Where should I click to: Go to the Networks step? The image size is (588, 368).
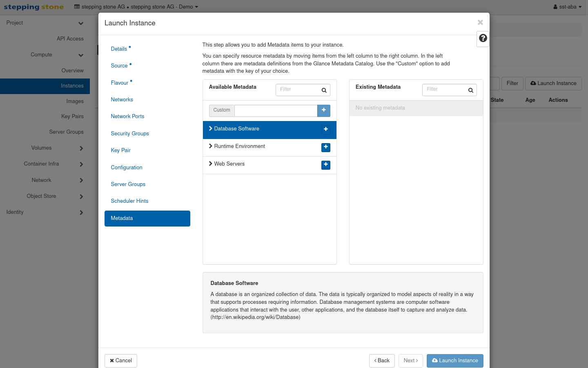pyautogui.click(x=122, y=99)
